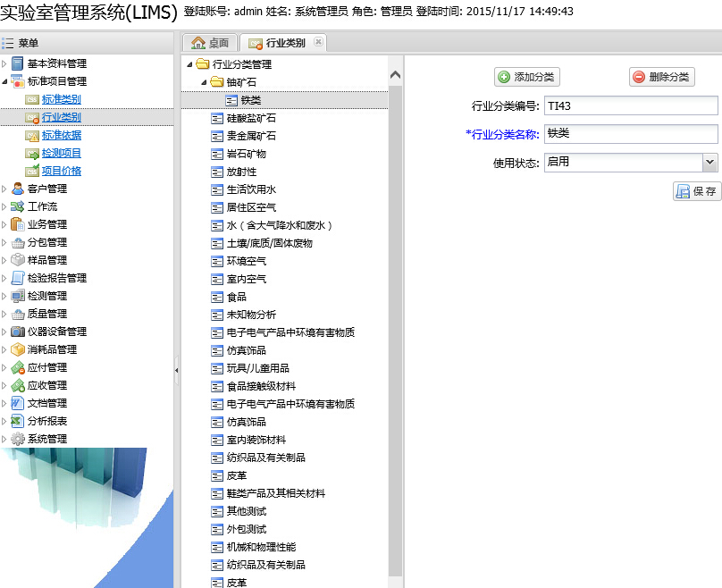Close the 行业类别 tab

coord(318,42)
